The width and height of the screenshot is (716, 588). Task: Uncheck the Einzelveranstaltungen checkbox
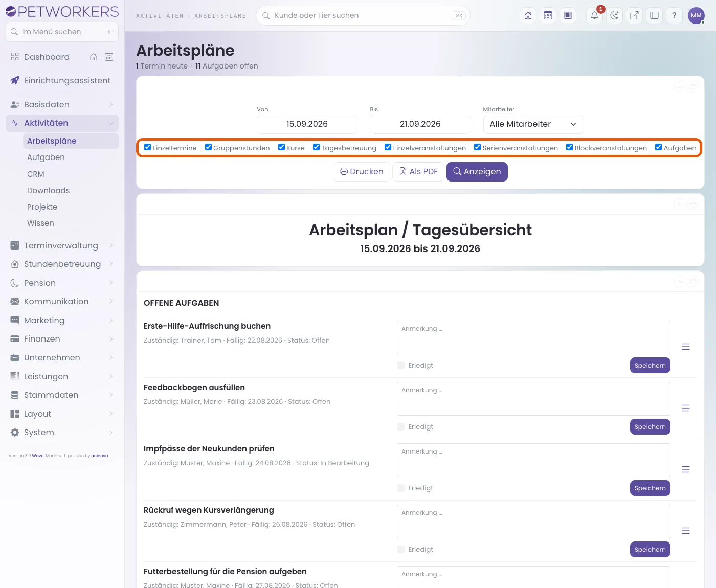388,147
